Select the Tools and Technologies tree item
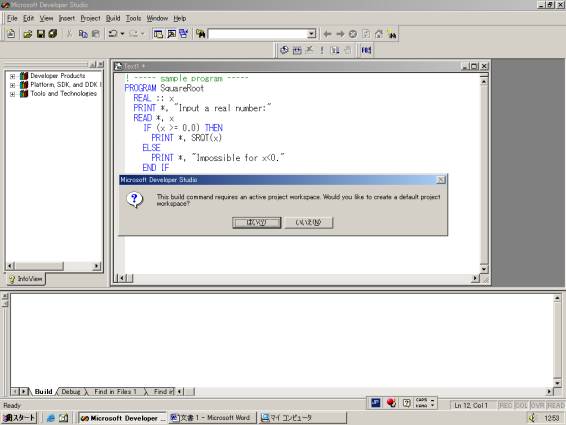 point(64,94)
